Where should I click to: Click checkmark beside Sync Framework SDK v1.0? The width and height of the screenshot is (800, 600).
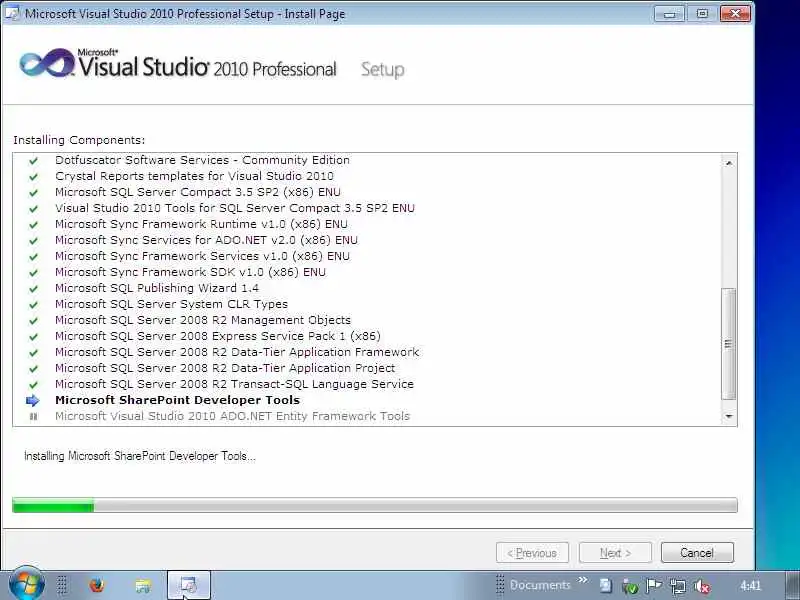34,272
